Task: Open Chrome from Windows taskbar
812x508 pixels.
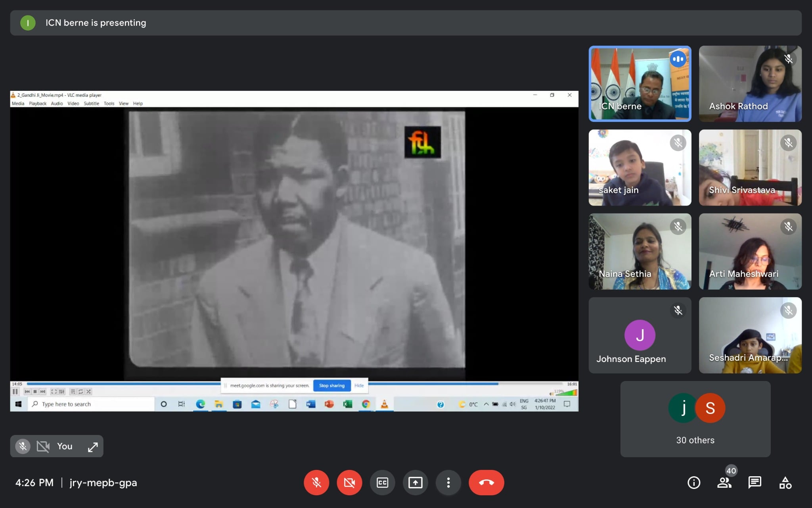Action: (366, 404)
